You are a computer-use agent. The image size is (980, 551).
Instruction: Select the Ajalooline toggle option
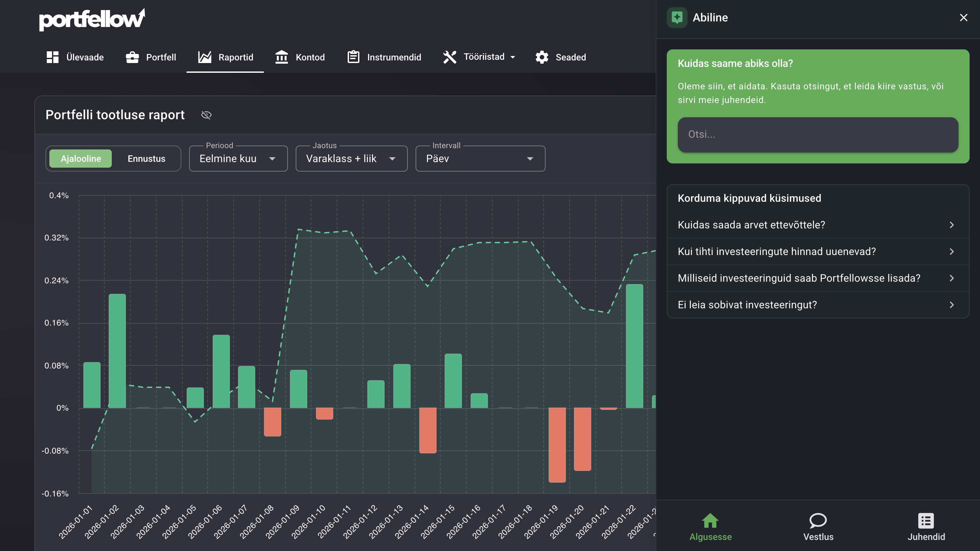81,159
